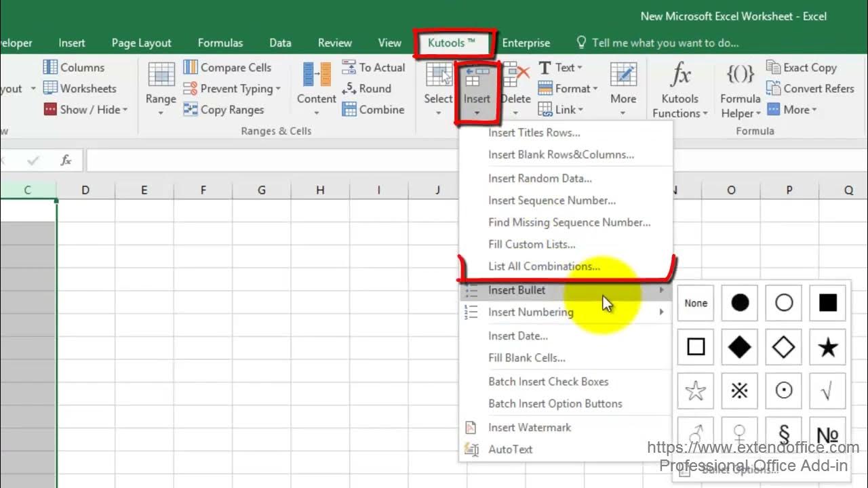Click the Kutools Insert dropdown button
The width and height of the screenshot is (868, 488).
477,91
